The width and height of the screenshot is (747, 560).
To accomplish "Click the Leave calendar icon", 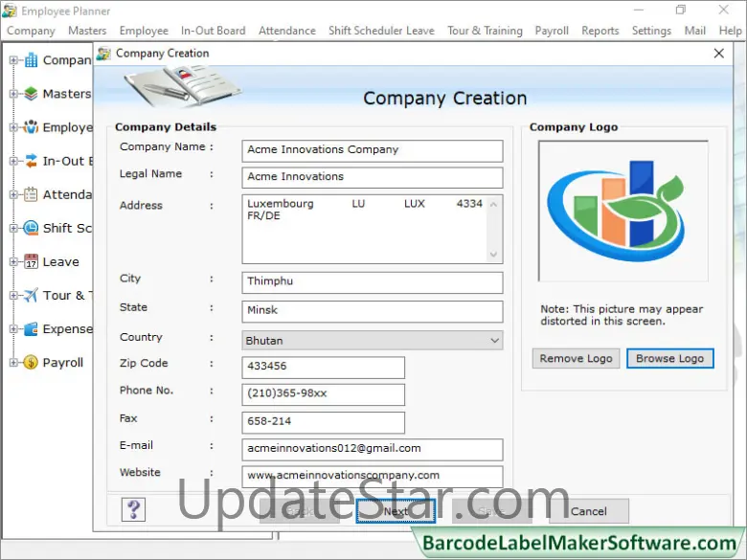I will pyautogui.click(x=31, y=261).
